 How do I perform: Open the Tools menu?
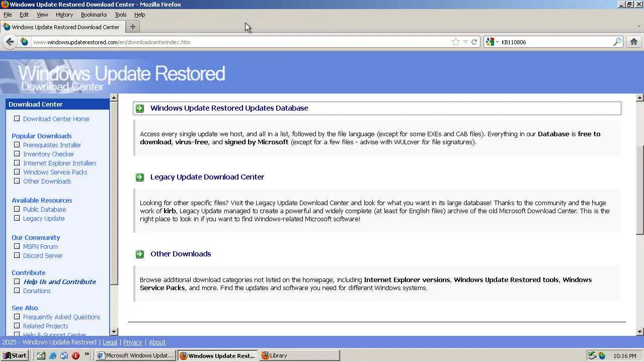[x=121, y=15]
